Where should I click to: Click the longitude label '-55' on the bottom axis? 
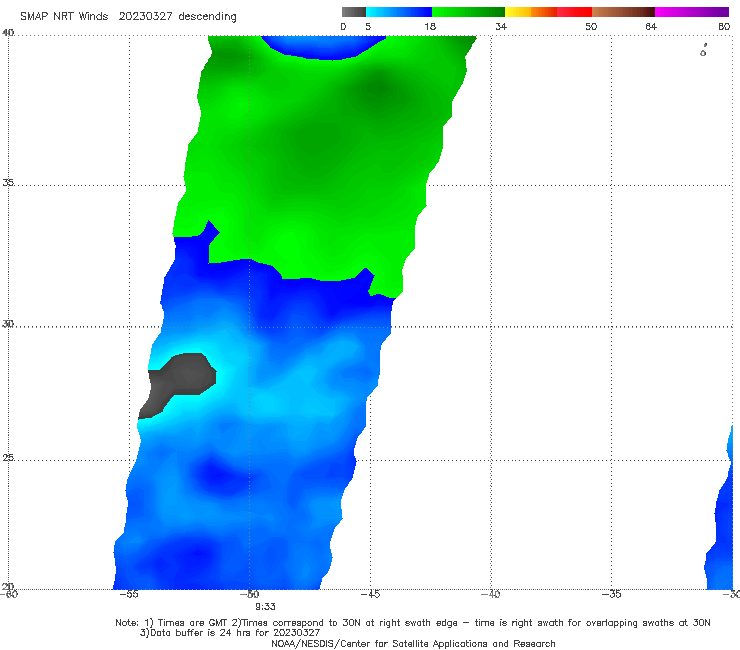click(x=129, y=594)
